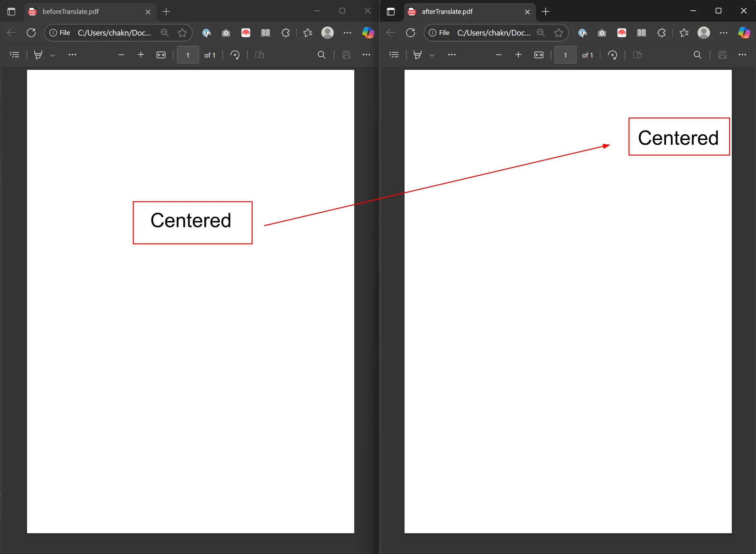The height and width of the screenshot is (554, 756).
Task: Open the Draw tool color dropdown in afterTranslate.pdf
Action: [432, 55]
